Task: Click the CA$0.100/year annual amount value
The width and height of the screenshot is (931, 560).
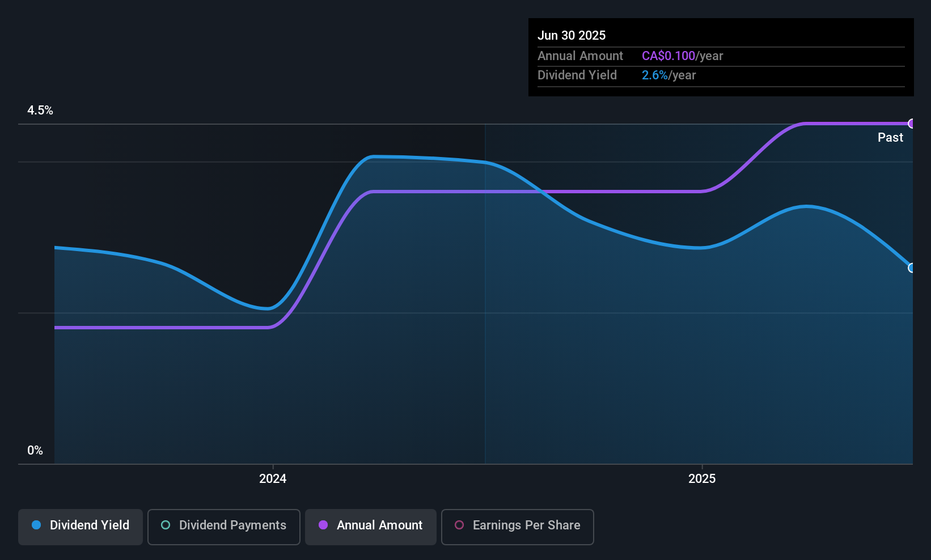Action: [683, 56]
